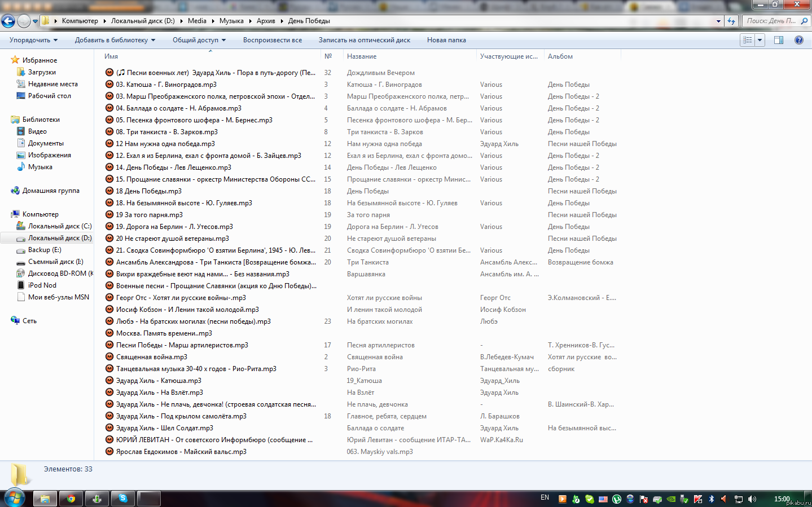The image size is (812, 507).
Task: Click mp3 icon of '18 День Победы.mp3'
Action: [x=109, y=191]
